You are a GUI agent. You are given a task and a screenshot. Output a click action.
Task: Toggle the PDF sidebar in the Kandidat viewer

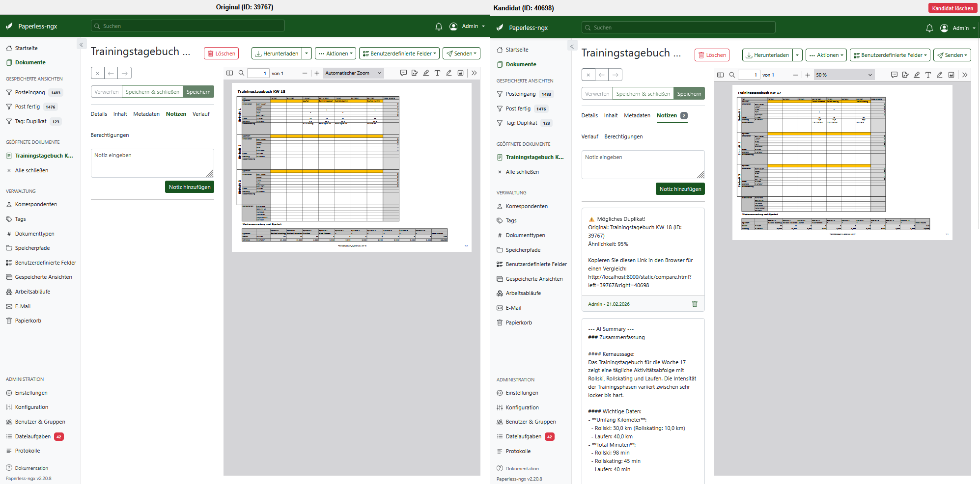coord(720,75)
